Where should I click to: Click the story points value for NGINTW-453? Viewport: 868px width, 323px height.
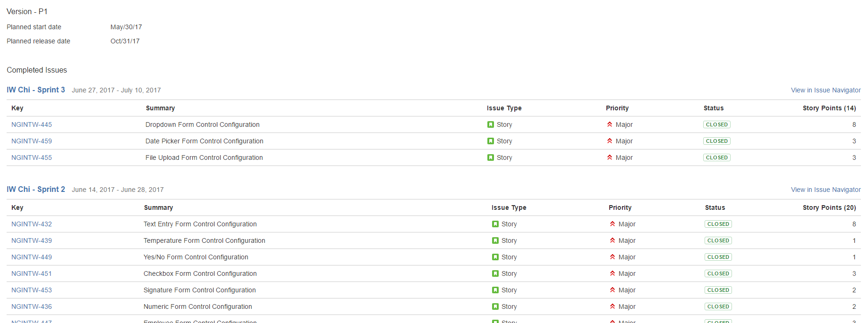pyautogui.click(x=854, y=290)
